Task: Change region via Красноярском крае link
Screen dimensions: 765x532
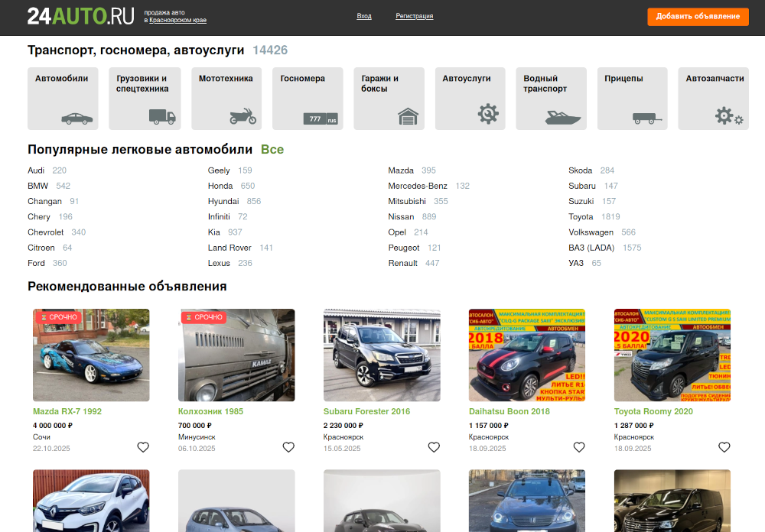Action: 177,21
